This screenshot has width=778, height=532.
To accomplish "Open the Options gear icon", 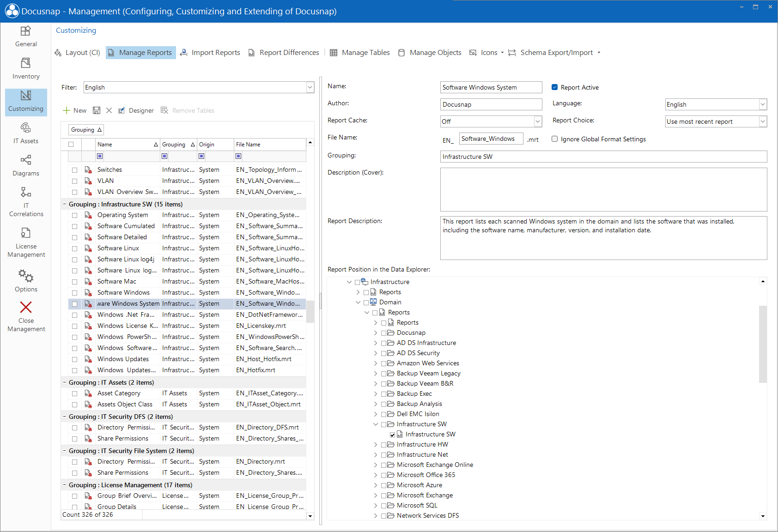I will 26,276.
